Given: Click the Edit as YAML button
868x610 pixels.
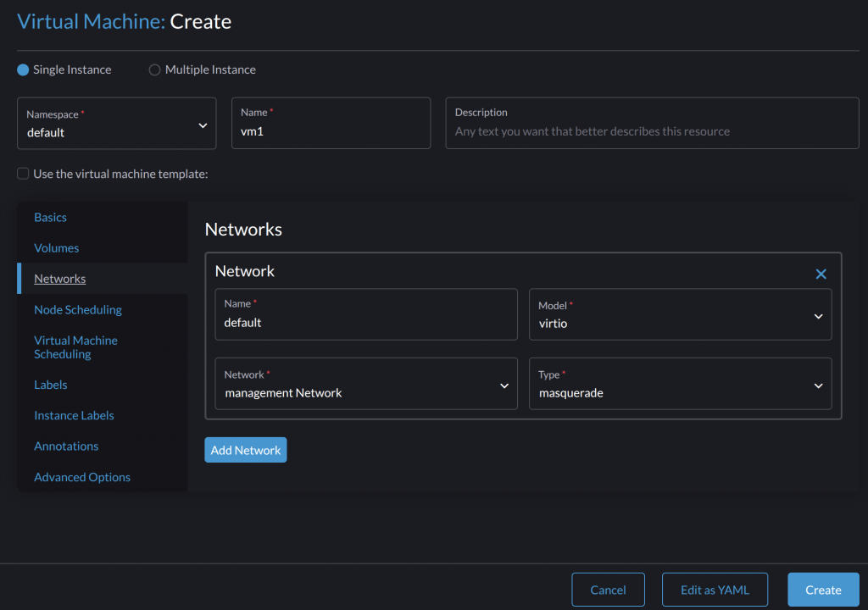Looking at the screenshot, I should [715, 590].
